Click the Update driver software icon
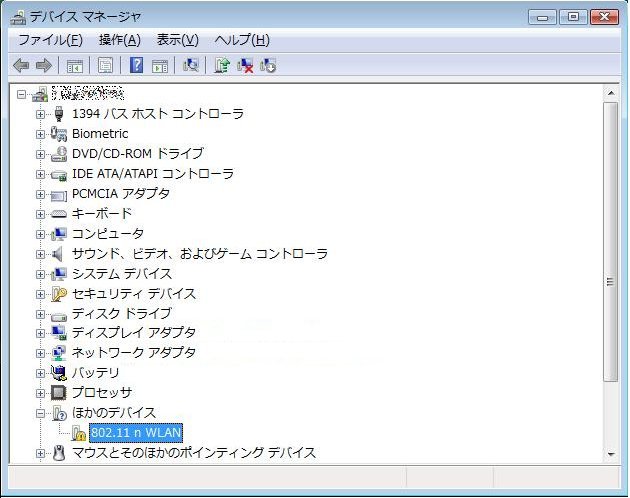 pos(222,65)
